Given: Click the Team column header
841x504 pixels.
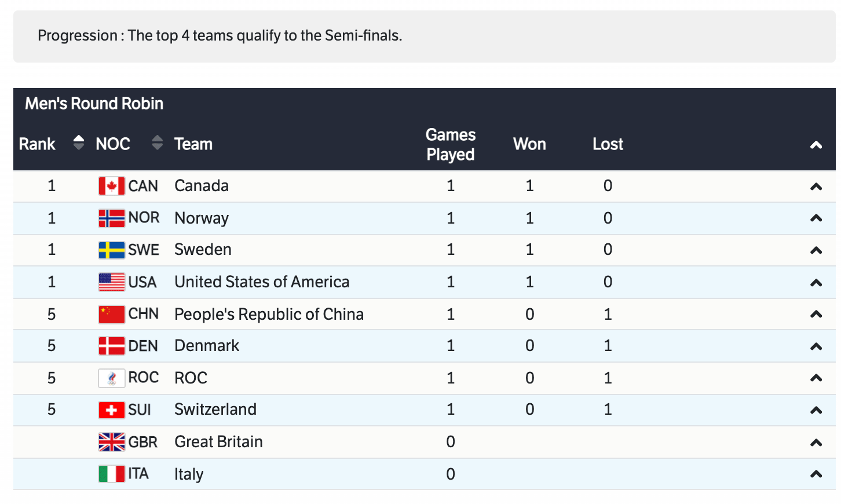Looking at the screenshot, I should pyautogui.click(x=193, y=144).
